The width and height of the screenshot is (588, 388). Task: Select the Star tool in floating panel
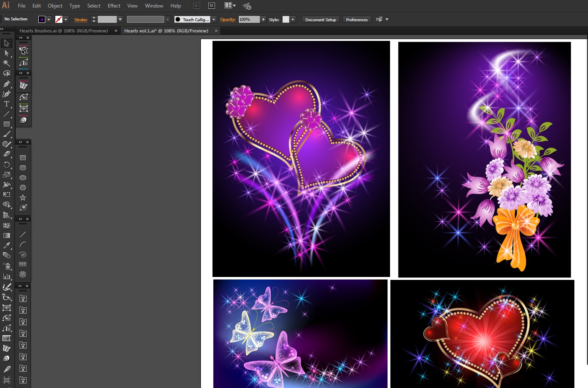point(23,198)
